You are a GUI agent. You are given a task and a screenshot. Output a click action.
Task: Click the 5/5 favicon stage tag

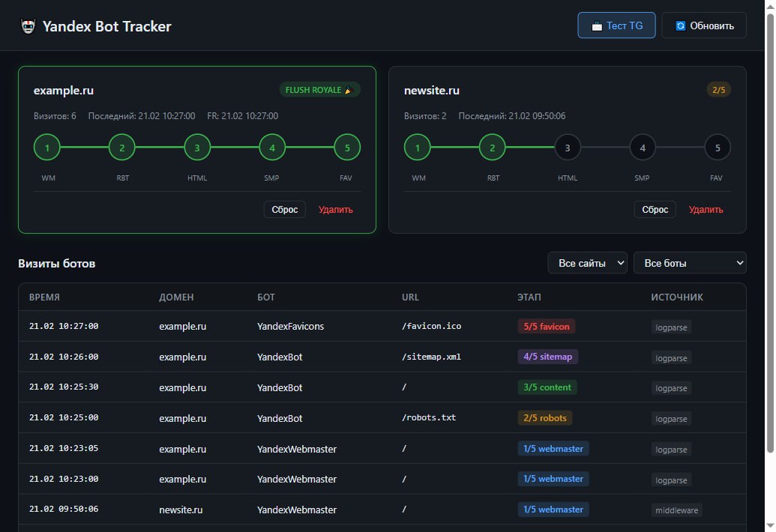click(x=546, y=327)
